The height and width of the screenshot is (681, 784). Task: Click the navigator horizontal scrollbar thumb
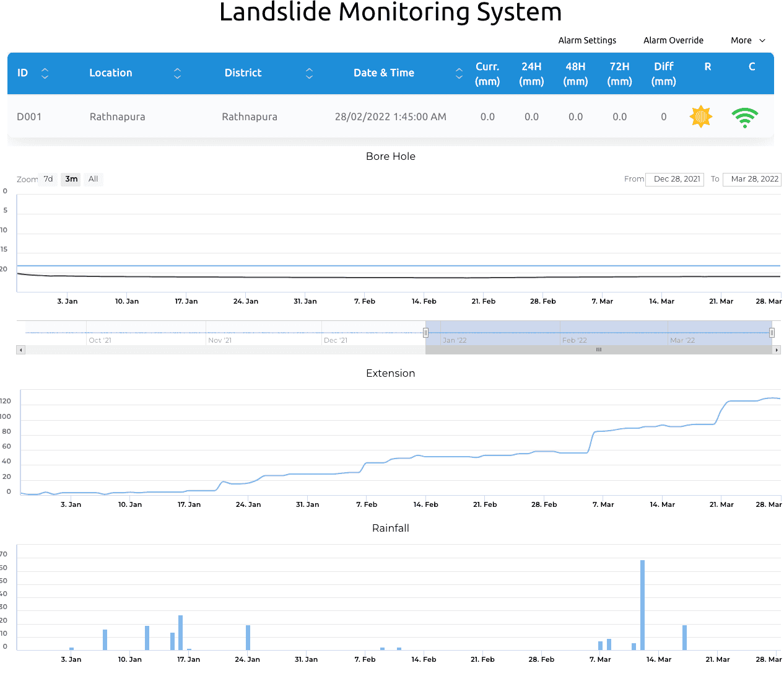(x=598, y=350)
